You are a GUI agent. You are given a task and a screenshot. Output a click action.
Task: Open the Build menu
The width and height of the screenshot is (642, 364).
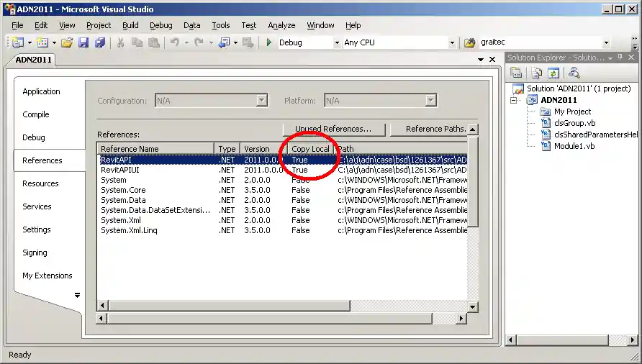click(x=130, y=25)
